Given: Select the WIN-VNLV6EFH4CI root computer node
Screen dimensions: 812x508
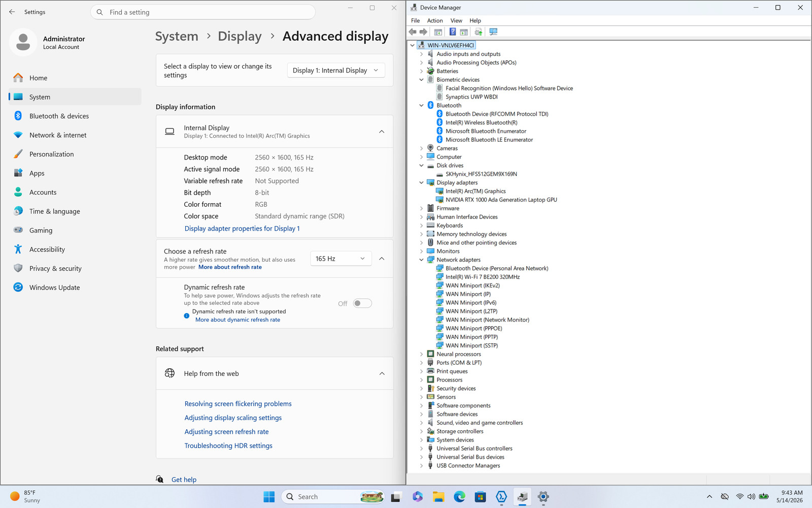Looking at the screenshot, I should point(450,45).
